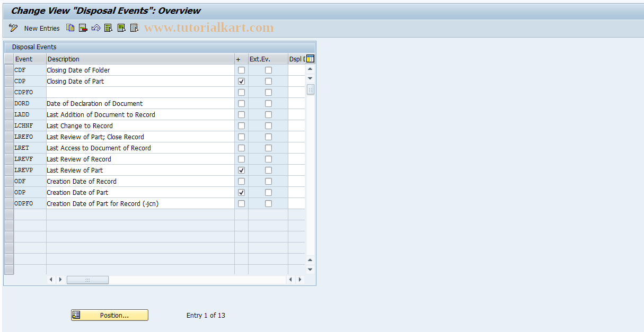644x332 pixels.
Task: Click the Select Block icon
Action: coord(121,28)
